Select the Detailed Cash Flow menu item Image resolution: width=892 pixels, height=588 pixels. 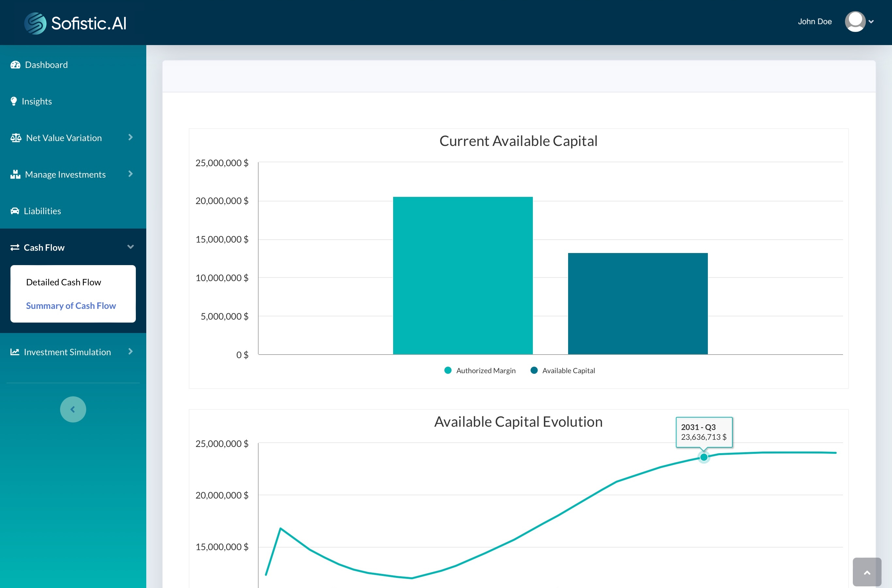tap(64, 281)
